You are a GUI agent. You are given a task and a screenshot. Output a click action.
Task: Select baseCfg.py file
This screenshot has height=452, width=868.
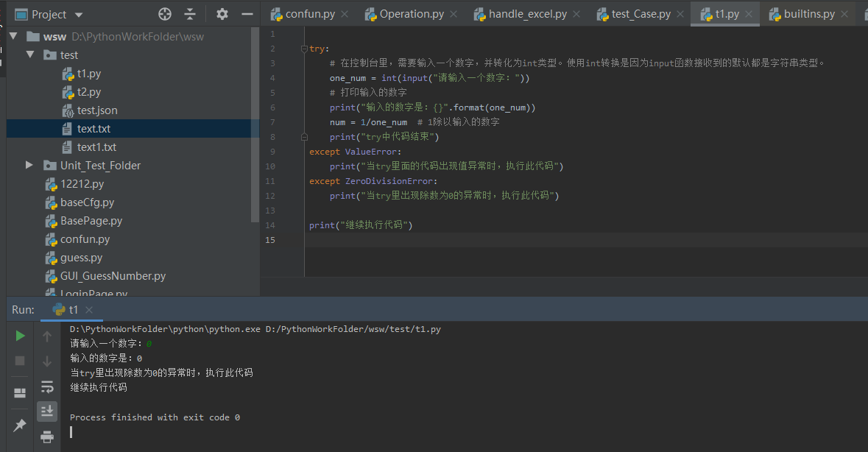pyautogui.click(x=87, y=202)
